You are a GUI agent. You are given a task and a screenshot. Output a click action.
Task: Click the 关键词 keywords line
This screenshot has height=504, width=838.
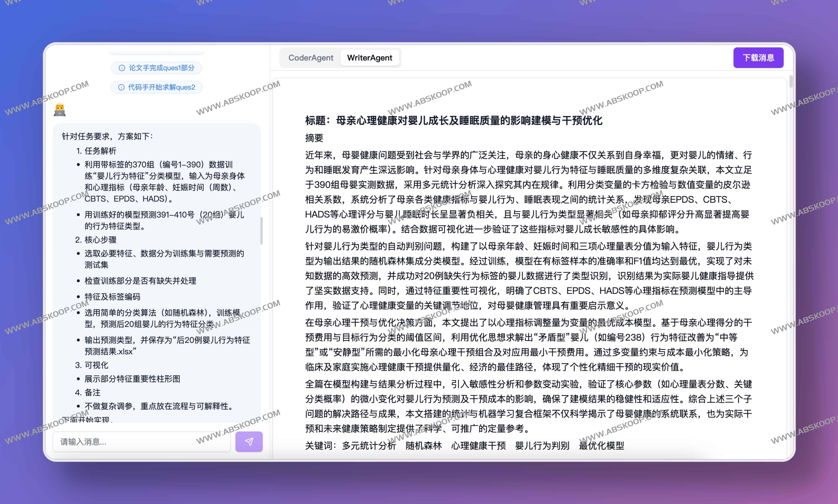click(x=464, y=446)
